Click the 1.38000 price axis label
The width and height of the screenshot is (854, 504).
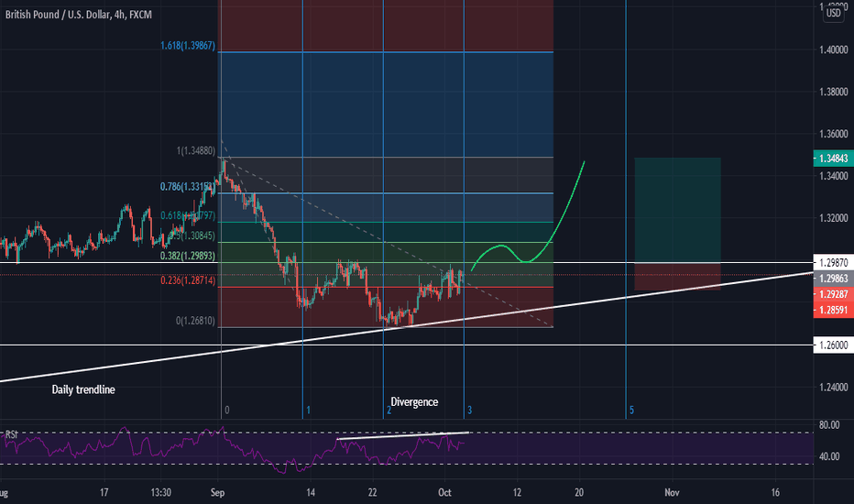(833, 92)
